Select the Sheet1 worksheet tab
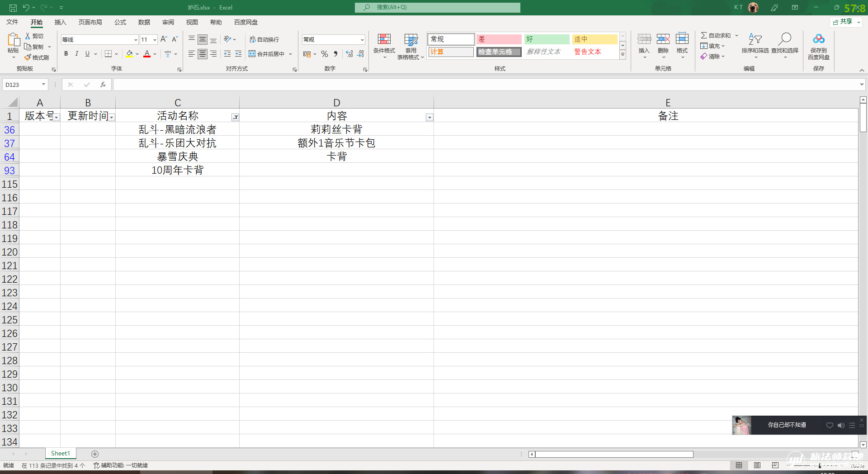Screen dimensions: 868x474 coord(61,453)
